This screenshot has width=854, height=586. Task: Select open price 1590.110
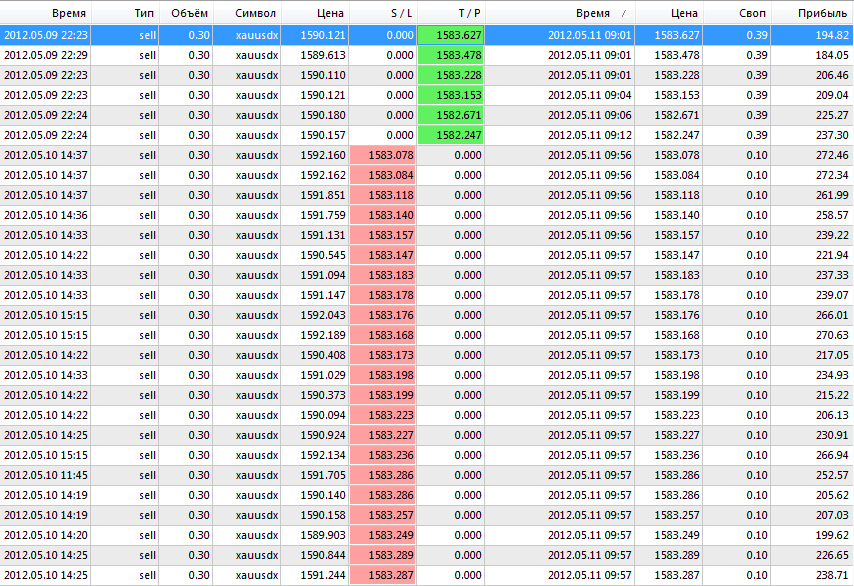tap(323, 75)
